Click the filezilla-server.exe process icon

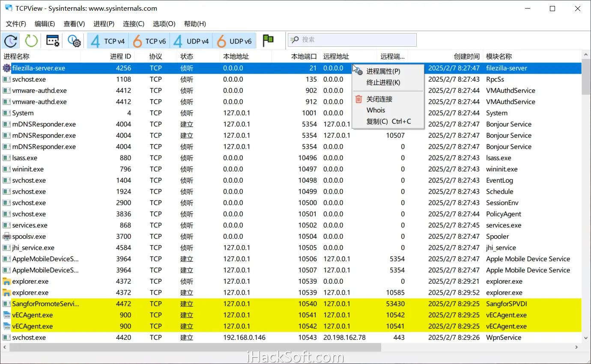pyautogui.click(x=6, y=68)
